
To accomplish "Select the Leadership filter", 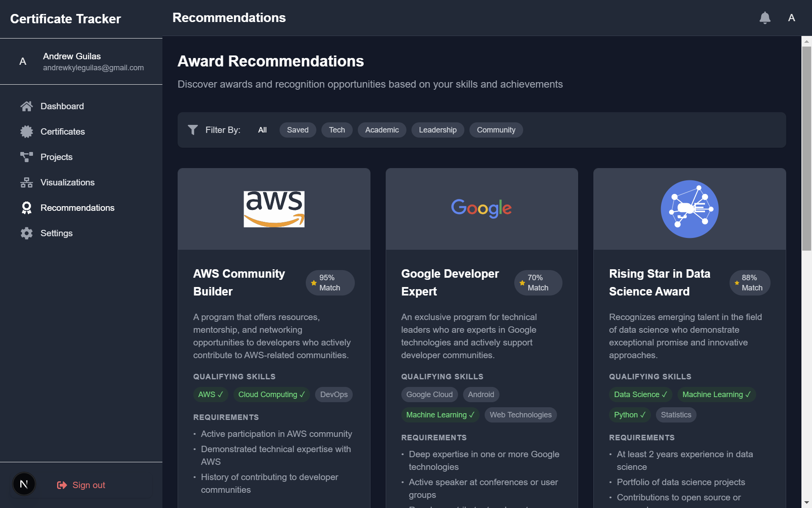I will (438, 130).
